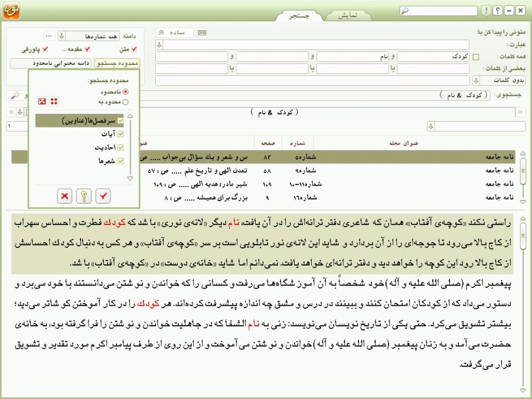Open the dropdown arrow below query field on right
This screenshot has width=532, height=399.
(431, 126)
